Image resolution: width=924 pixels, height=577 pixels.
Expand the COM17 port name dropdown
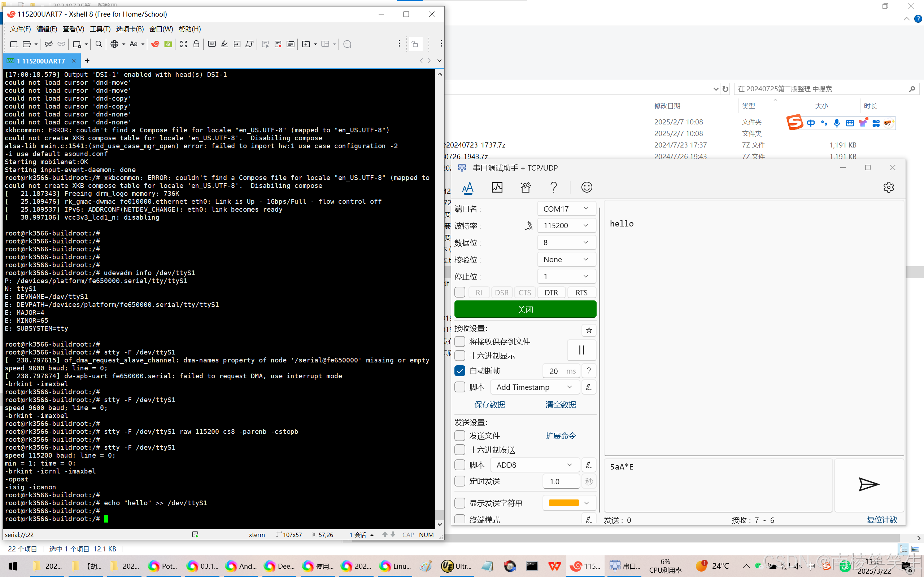click(x=567, y=209)
